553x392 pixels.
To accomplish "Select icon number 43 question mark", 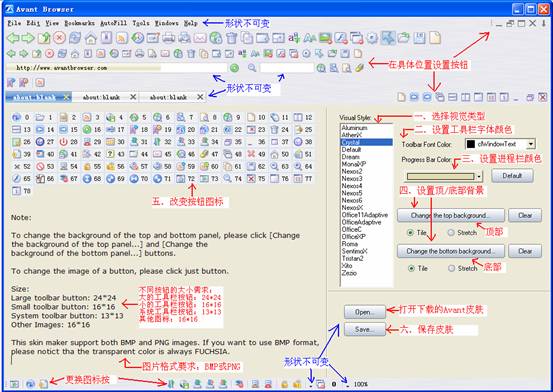I will click(110, 154).
